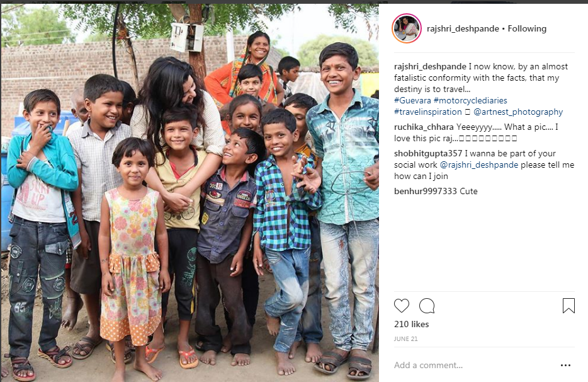The width and height of the screenshot is (588, 382).
Task: Open rajshri_deshpande username in the header
Action: pos(463,28)
